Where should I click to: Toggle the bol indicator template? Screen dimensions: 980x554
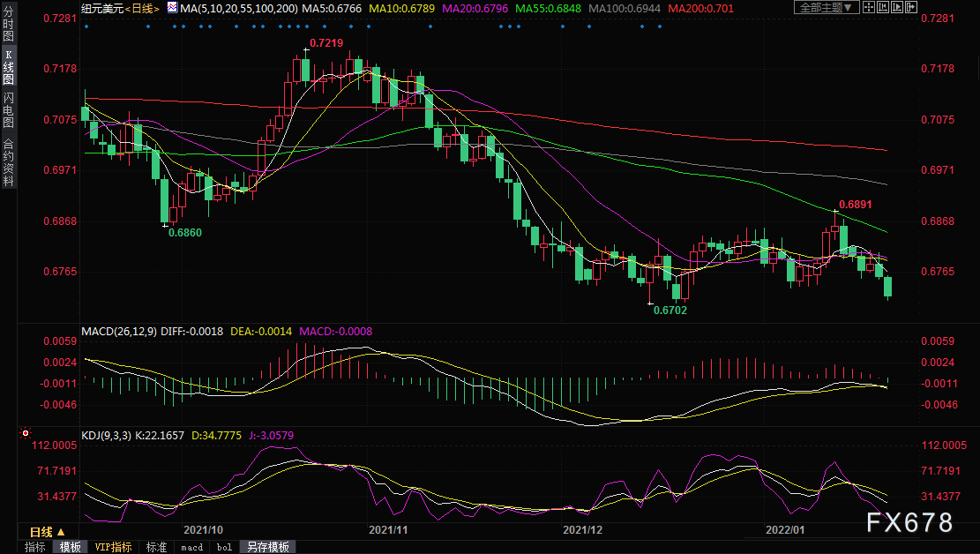[x=224, y=547]
